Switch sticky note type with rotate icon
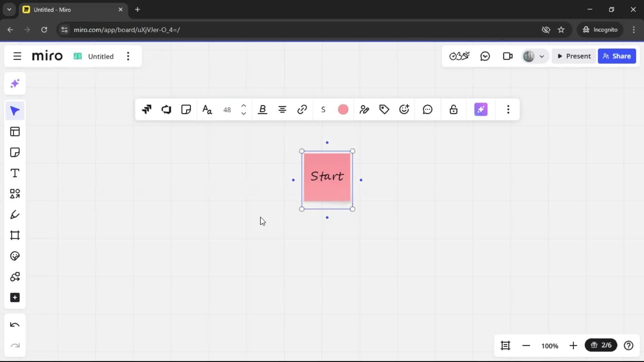The height and width of the screenshot is (362, 644). pyautogui.click(x=166, y=110)
